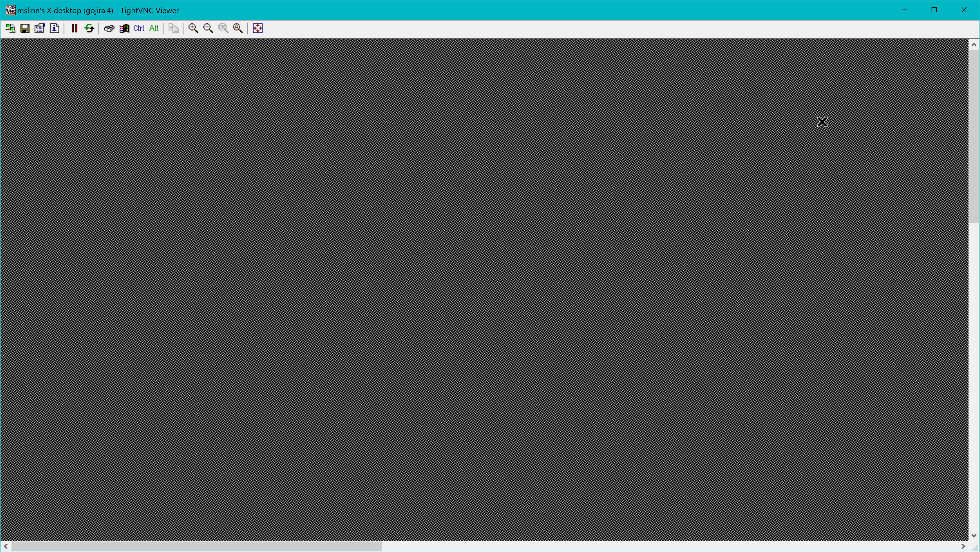
Task: Zoom out of the remote desktop
Action: (x=208, y=28)
